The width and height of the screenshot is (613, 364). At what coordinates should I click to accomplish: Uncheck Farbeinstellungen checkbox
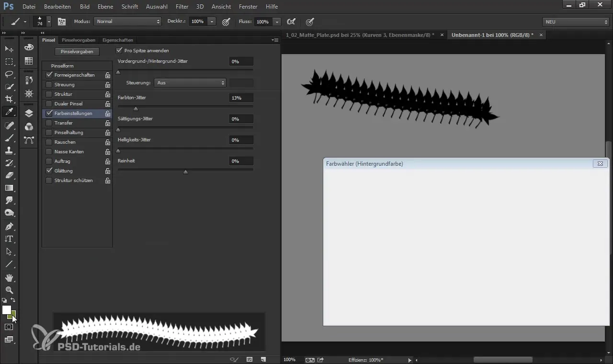pyautogui.click(x=49, y=114)
